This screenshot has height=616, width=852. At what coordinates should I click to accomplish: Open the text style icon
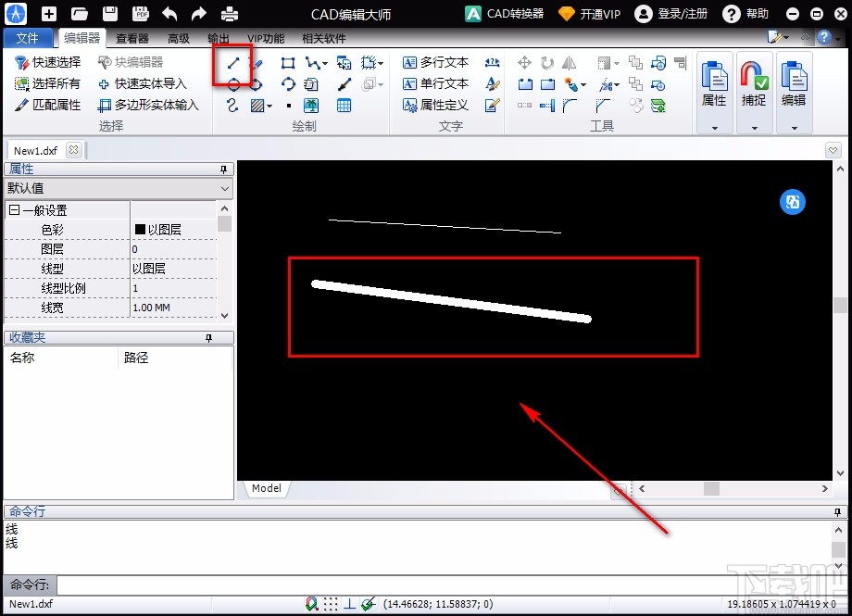493,83
